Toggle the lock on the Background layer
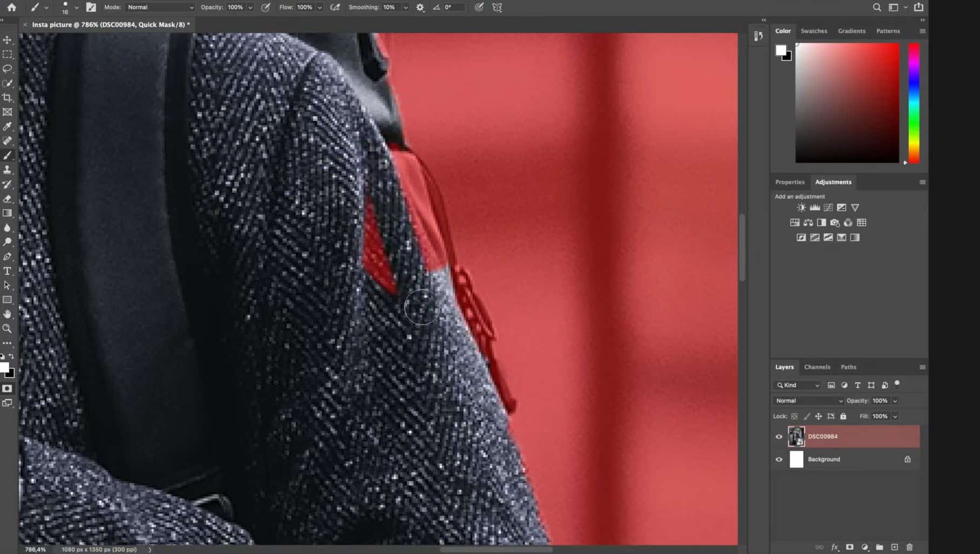The image size is (980, 554). [x=907, y=460]
